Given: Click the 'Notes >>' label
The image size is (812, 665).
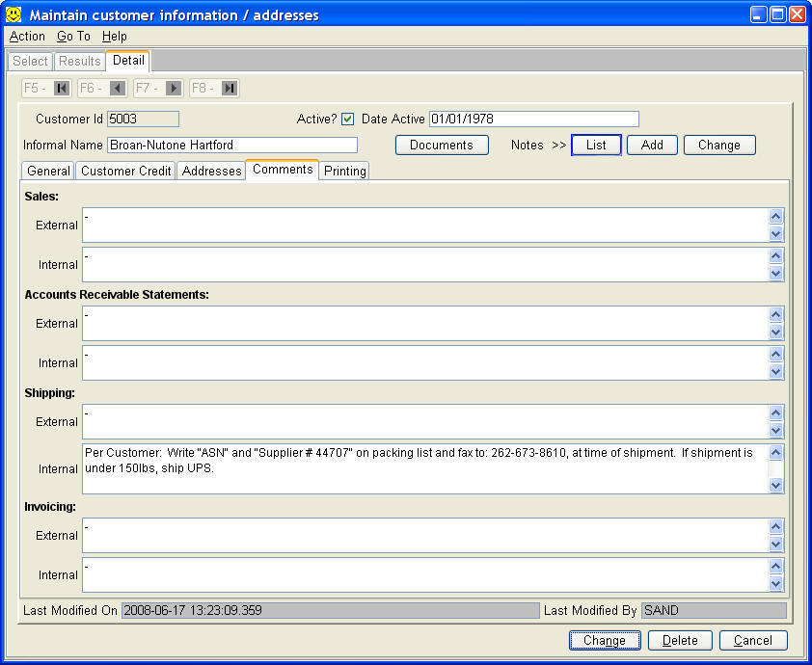Looking at the screenshot, I should click(538, 145).
